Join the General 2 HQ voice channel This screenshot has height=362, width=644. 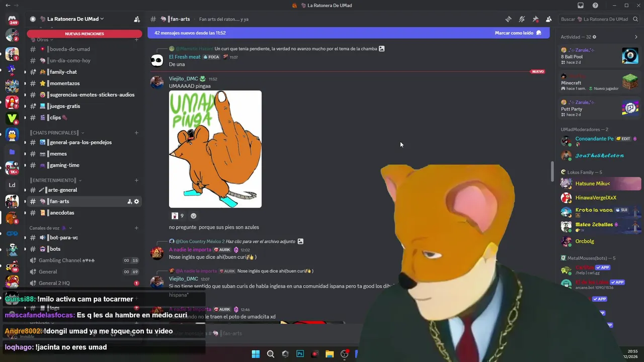(x=85, y=283)
